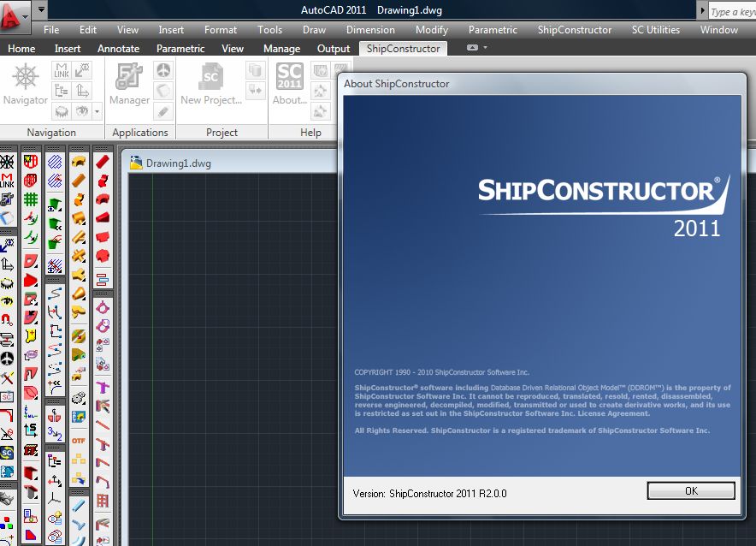Click the M LINK icon in Navigation ribbon panel
The image size is (756, 546).
tap(62, 70)
